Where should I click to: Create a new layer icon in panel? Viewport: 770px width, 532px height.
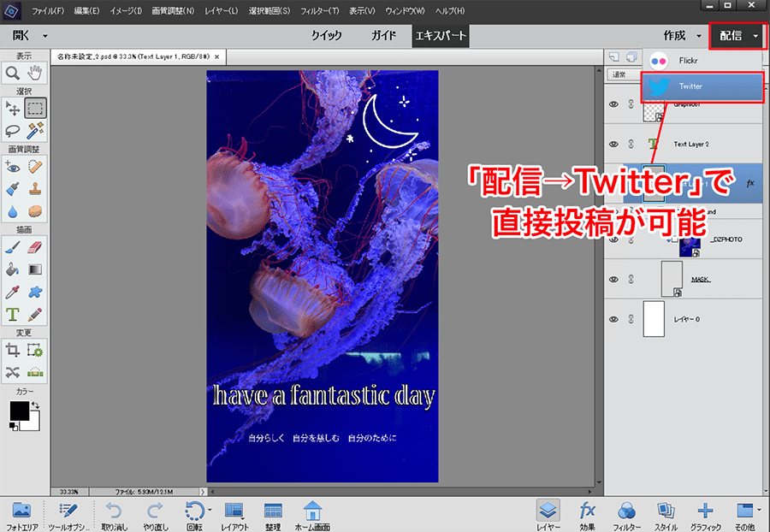click(613, 57)
